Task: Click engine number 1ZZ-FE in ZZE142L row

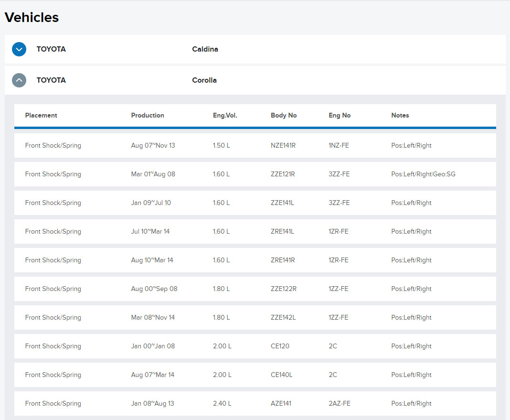Action: [338, 317]
